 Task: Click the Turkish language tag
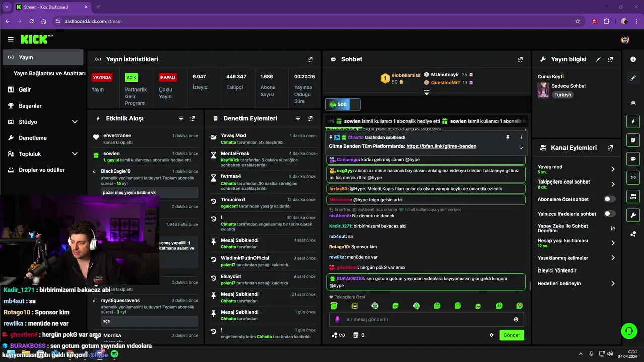(562, 95)
